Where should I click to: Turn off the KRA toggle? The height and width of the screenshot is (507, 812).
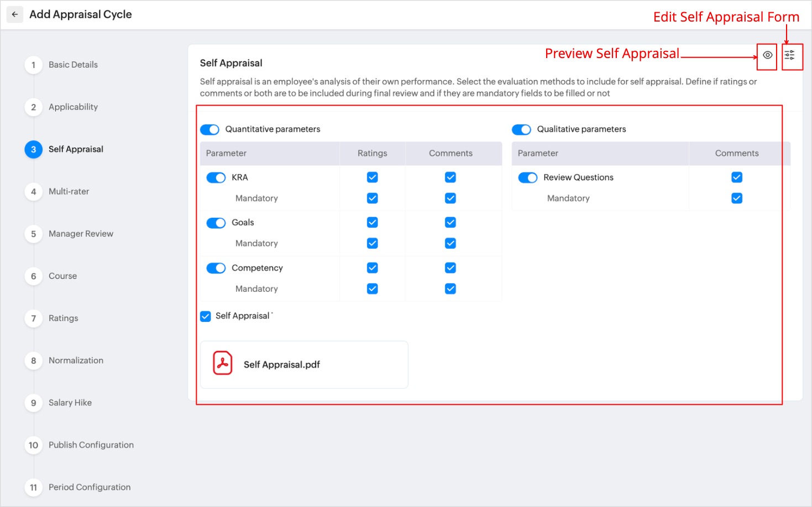click(x=216, y=177)
